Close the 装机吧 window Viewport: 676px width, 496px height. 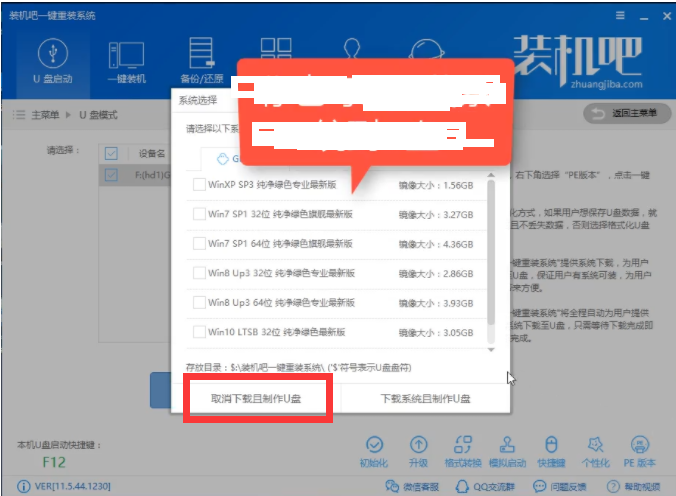(x=667, y=16)
